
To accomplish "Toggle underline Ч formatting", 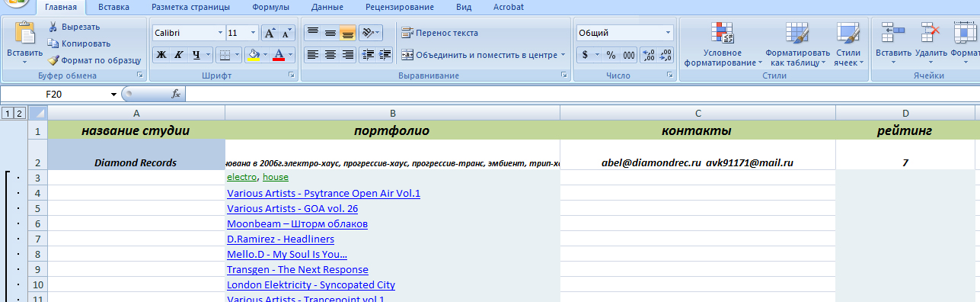I will [196, 55].
